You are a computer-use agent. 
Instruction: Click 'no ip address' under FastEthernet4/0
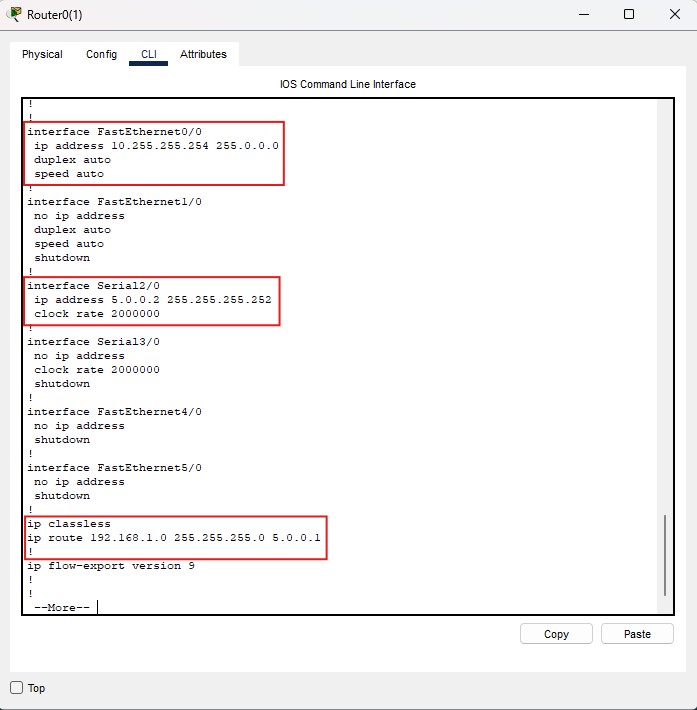click(79, 426)
